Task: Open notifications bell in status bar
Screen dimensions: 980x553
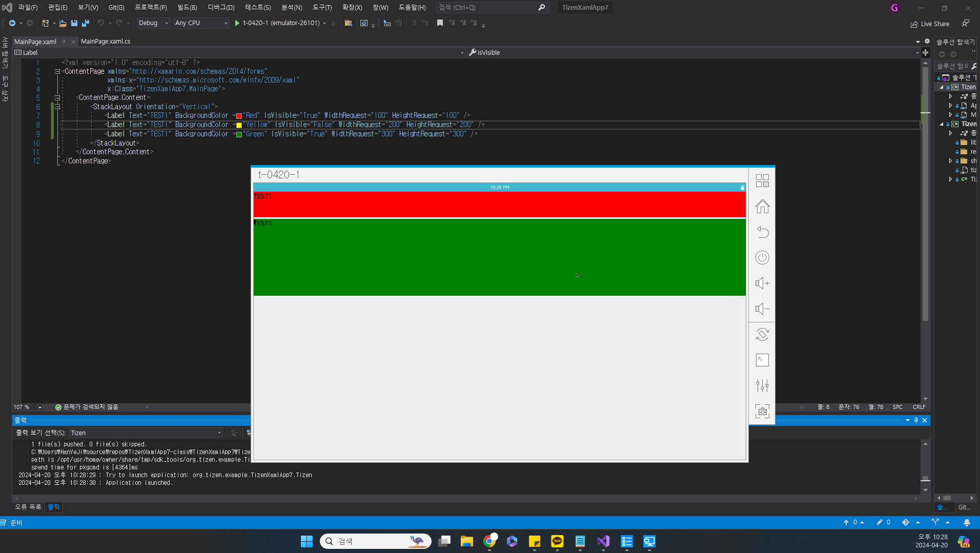Action: tap(967, 522)
